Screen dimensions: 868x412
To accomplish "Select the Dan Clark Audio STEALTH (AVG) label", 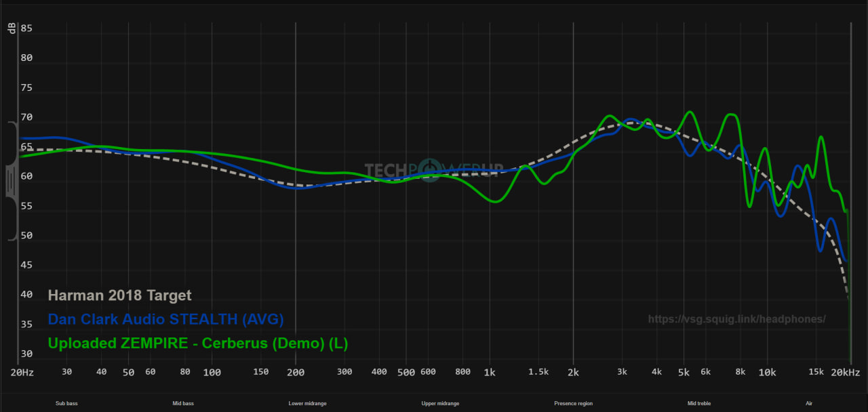I will [165, 319].
